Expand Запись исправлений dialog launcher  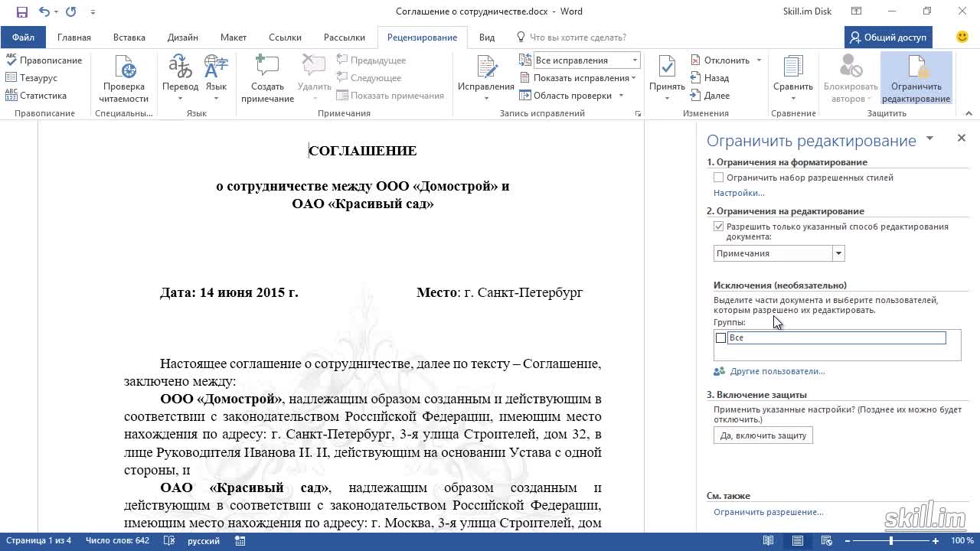click(638, 113)
